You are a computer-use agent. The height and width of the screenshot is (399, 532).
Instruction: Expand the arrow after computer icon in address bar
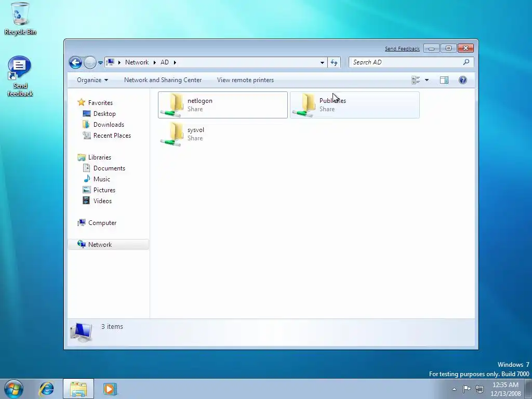(x=119, y=62)
